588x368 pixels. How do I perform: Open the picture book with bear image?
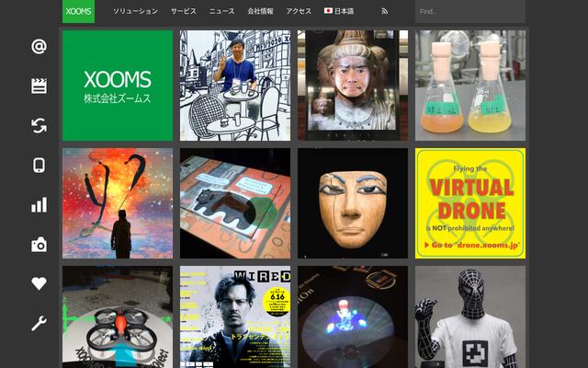tap(235, 203)
